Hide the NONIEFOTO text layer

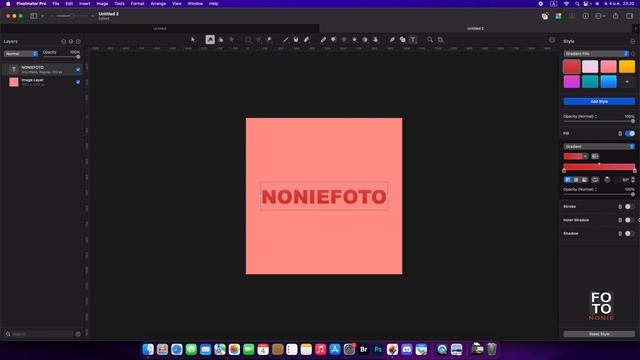point(78,69)
